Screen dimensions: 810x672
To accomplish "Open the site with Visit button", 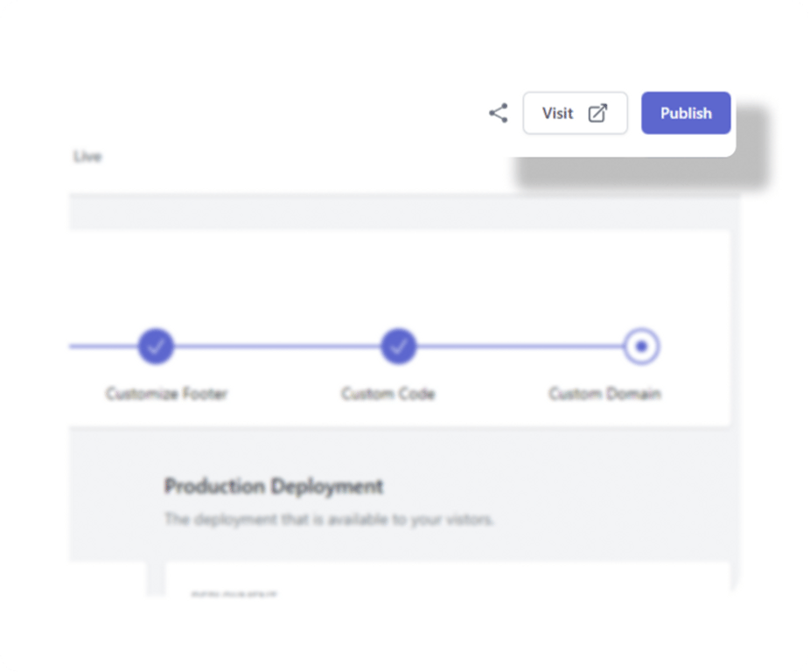I will point(575,113).
